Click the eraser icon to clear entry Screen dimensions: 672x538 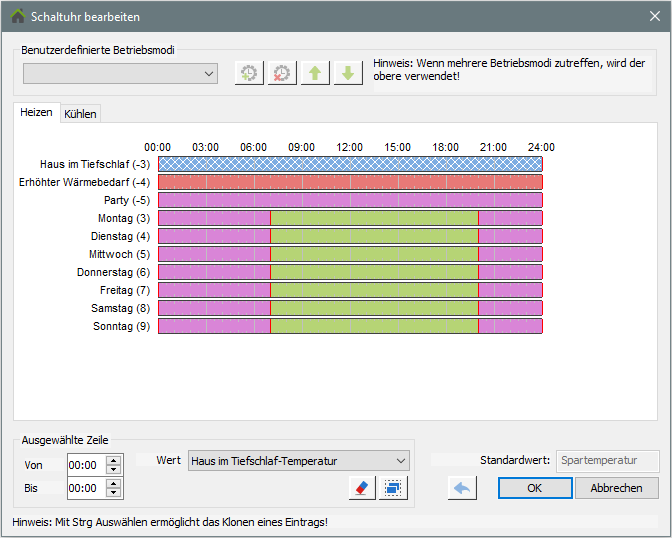[361, 487]
